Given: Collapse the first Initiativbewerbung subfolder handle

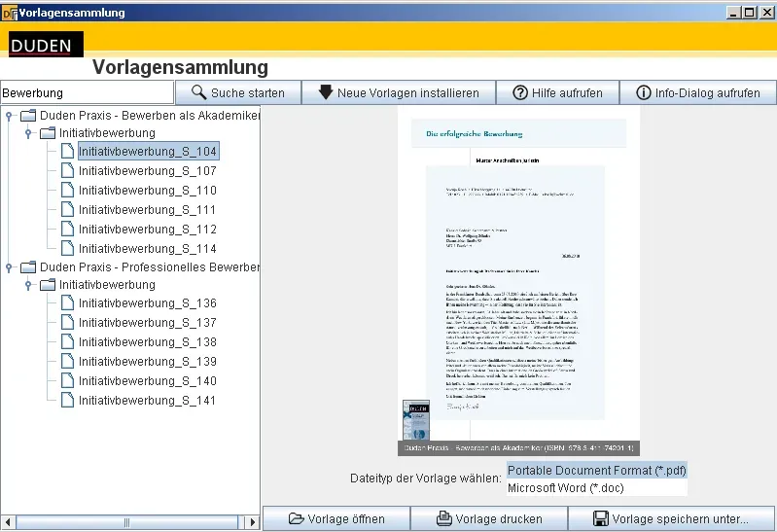Looking at the screenshot, I should pos(28,133).
